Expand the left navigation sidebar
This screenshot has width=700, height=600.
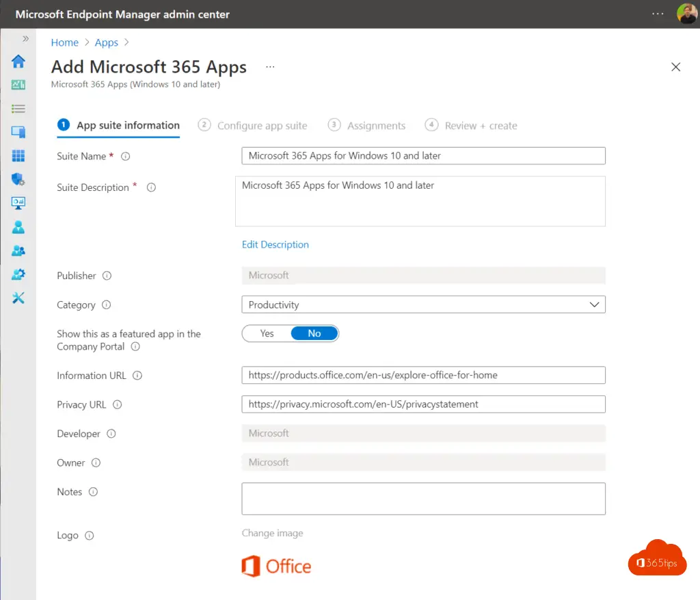[x=25, y=39]
